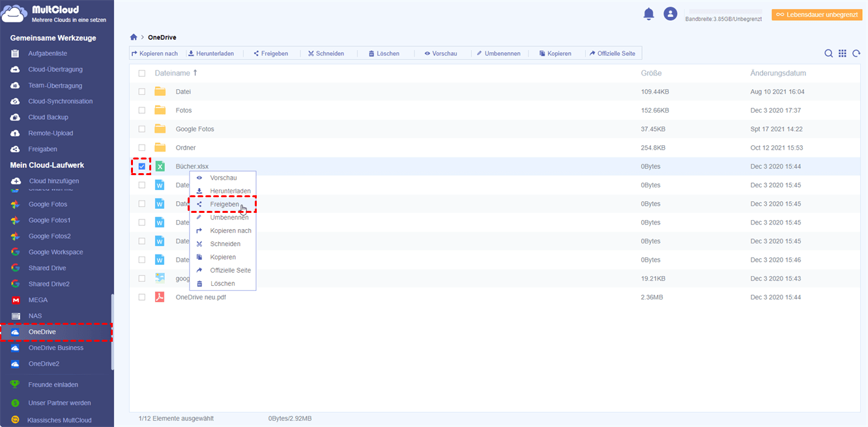Click Offizielle Seite in toolbar
Screen dimensions: 868x427
coord(613,53)
